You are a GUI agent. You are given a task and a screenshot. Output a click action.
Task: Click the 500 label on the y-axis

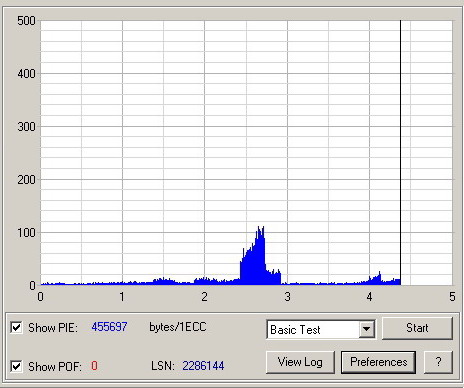[26, 21]
